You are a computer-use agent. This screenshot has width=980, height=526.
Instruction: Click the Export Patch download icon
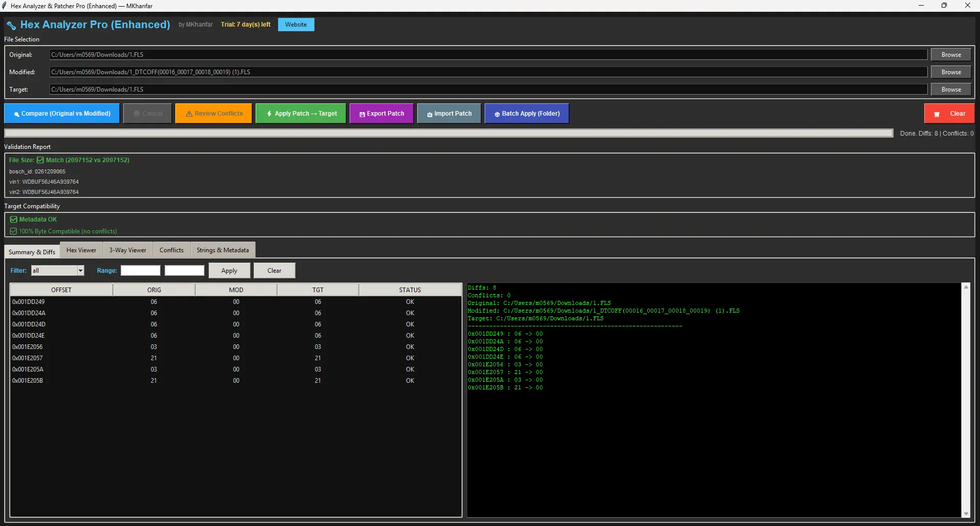tap(361, 113)
